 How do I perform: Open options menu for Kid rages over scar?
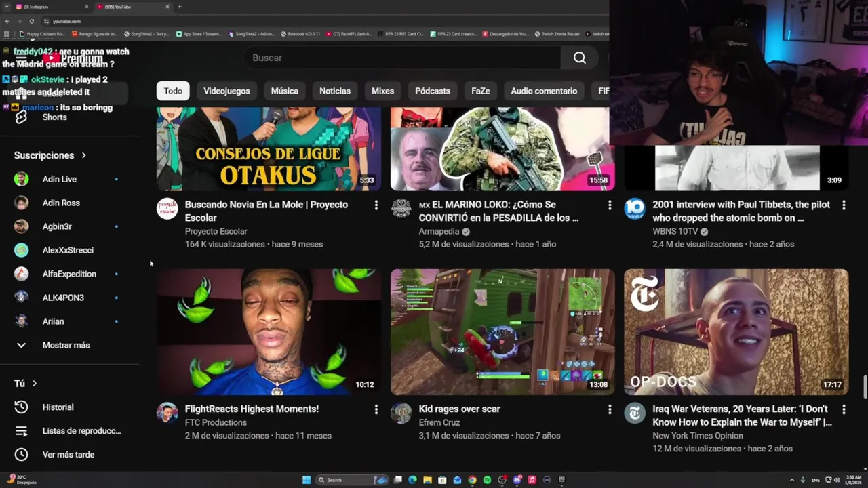click(610, 409)
